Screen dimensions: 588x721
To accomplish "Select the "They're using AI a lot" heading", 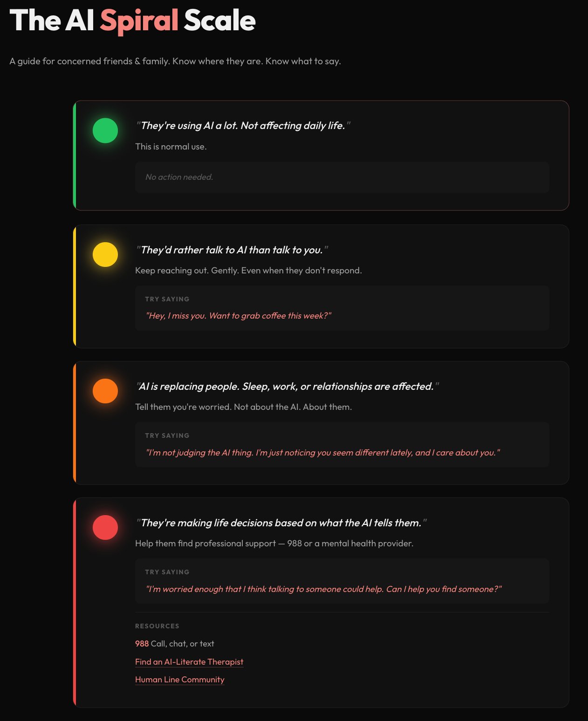I will coord(243,126).
